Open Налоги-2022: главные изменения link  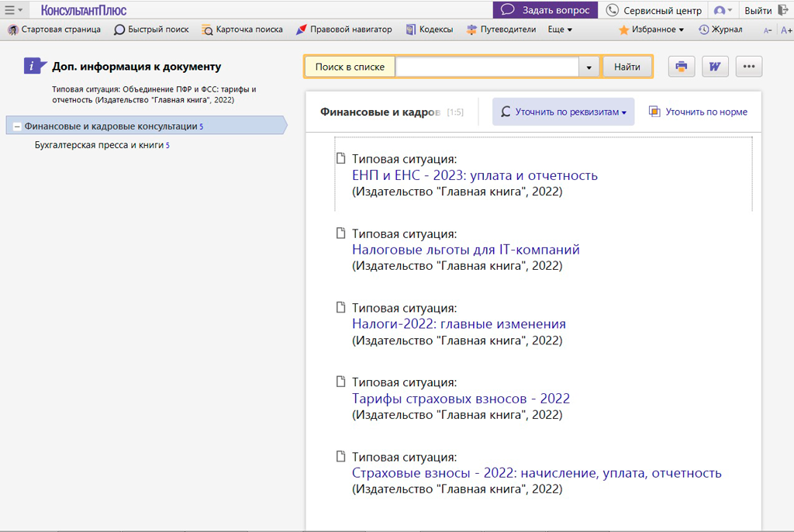click(459, 323)
